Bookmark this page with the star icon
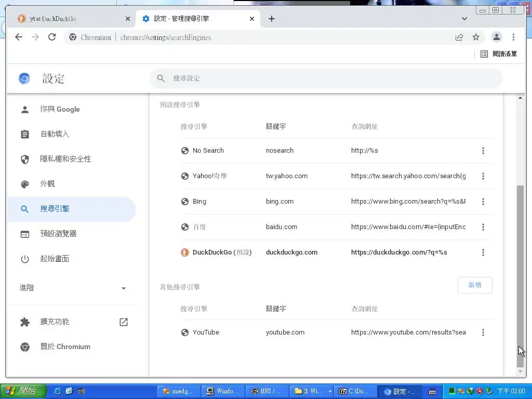The width and height of the screenshot is (532, 399). coord(476,37)
